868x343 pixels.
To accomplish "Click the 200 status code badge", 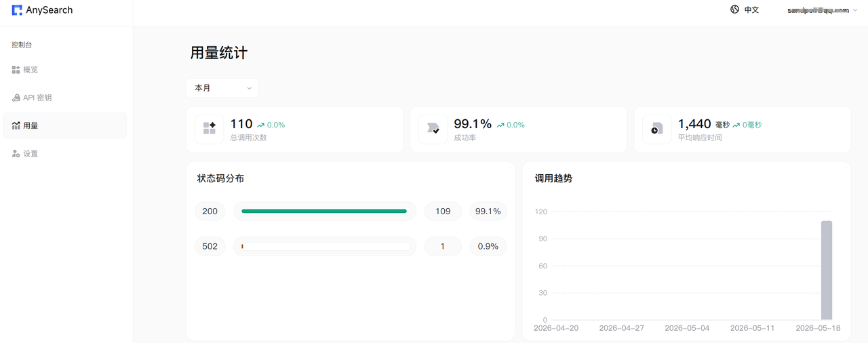I will point(210,211).
